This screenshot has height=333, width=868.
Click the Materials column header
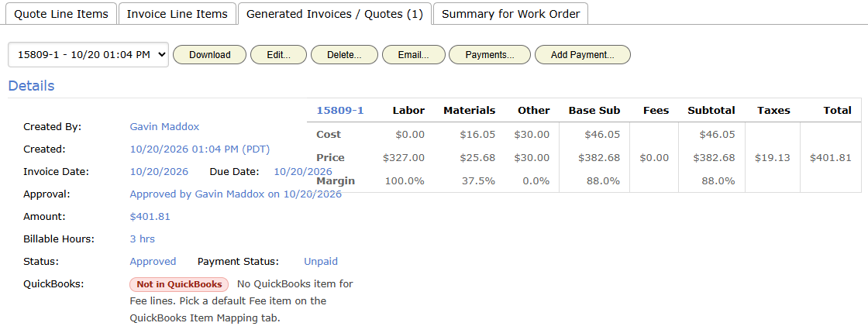[x=470, y=110]
